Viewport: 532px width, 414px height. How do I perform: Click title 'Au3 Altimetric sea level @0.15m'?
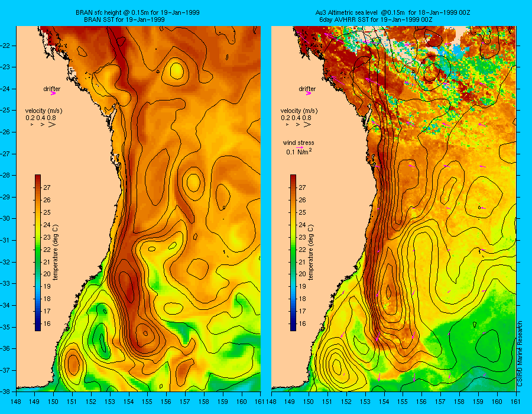(361, 12)
